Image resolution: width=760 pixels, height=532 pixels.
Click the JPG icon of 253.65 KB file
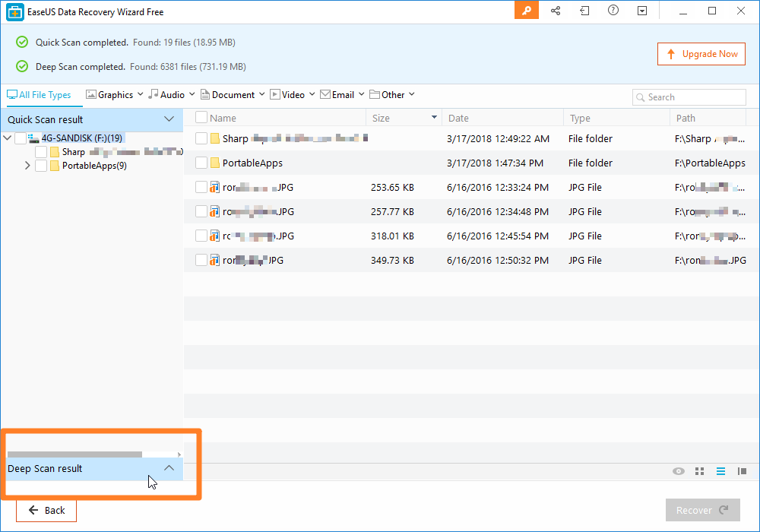[214, 187]
